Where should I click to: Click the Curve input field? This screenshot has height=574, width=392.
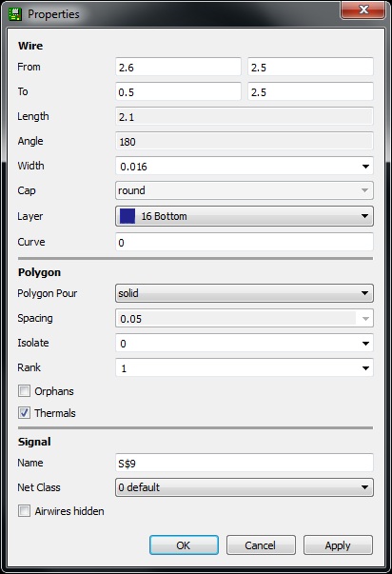pyautogui.click(x=245, y=242)
